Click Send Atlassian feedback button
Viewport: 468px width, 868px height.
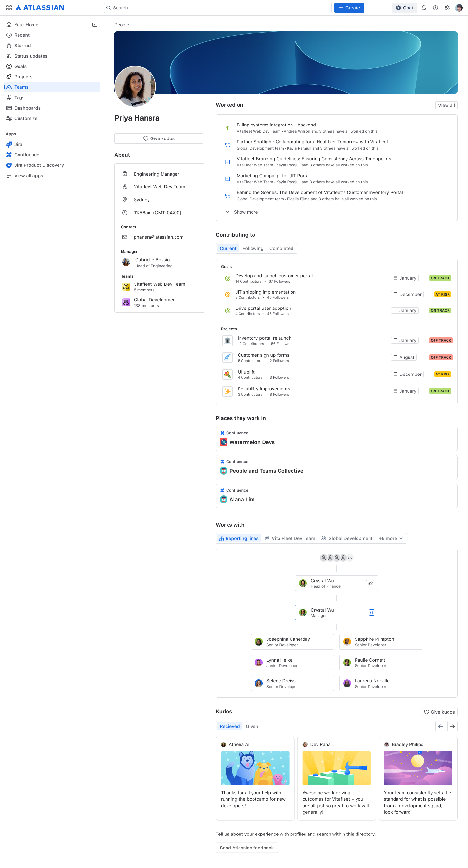(247, 848)
